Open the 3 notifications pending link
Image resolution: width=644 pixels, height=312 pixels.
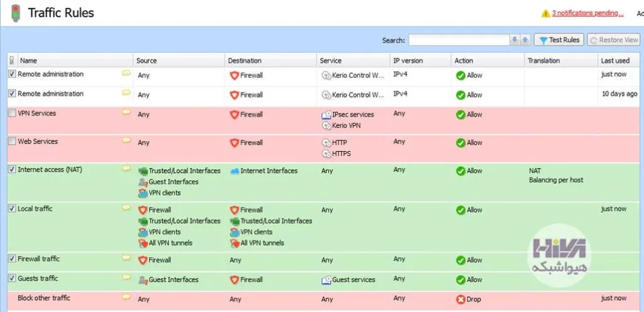pyautogui.click(x=588, y=13)
